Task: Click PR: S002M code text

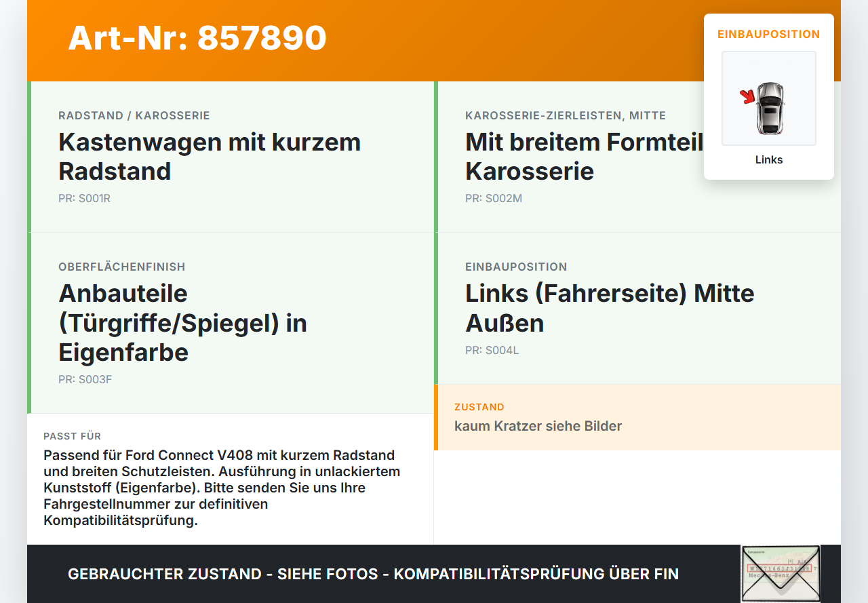Action: pyautogui.click(x=494, y=199)
